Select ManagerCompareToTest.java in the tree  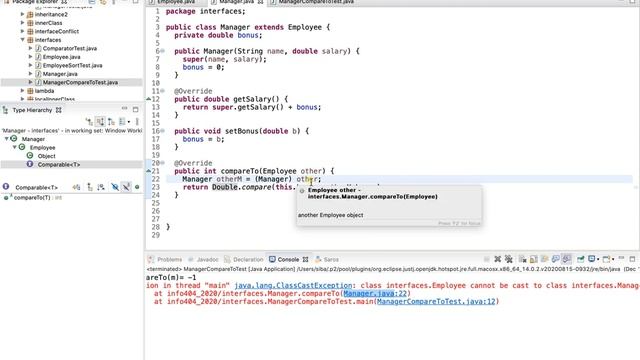80,82
